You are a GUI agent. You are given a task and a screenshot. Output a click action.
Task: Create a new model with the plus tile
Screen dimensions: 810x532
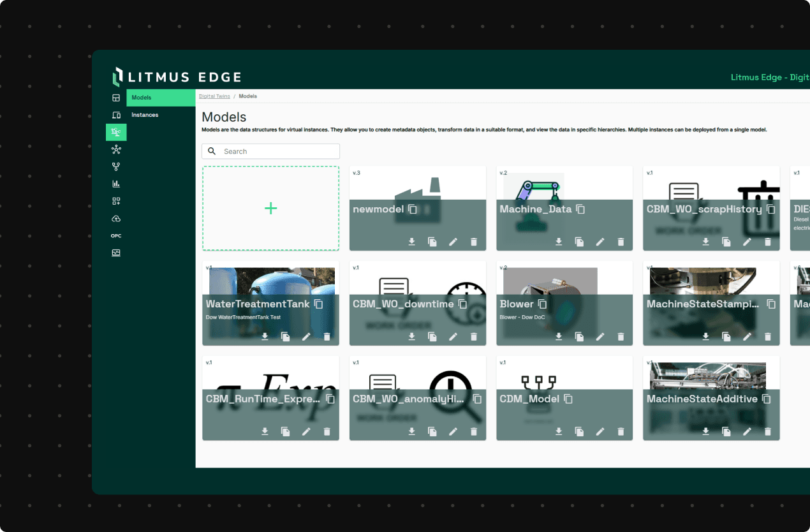(x=270, y=208)
